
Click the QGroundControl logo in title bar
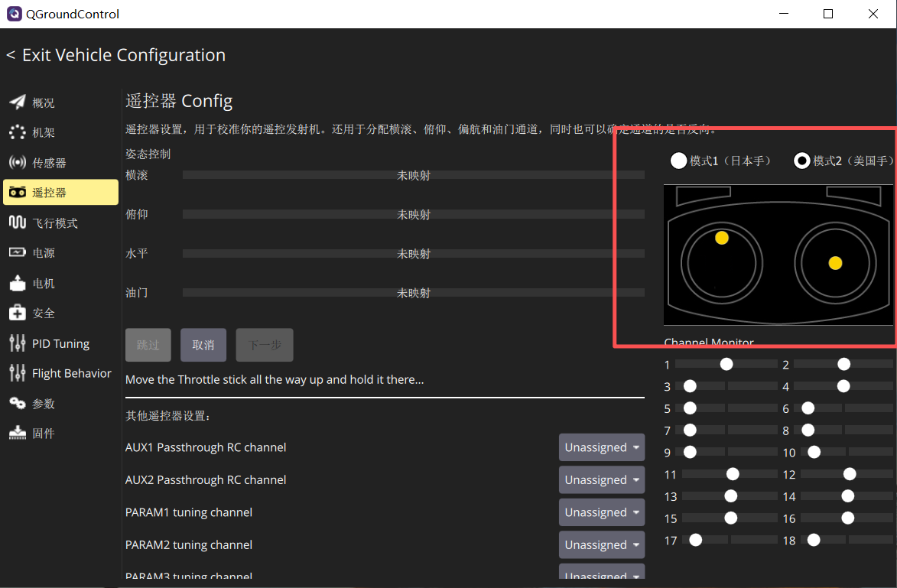click(x=14, y=14)
